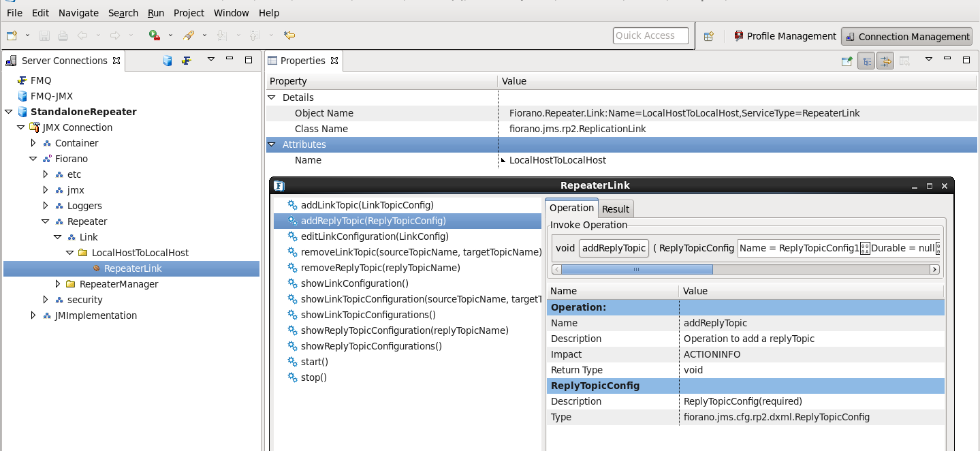Switch to Connection Management perspective
Image resolution: width=980 pixels, height=451 pixels.
click(x=906, y=37)
